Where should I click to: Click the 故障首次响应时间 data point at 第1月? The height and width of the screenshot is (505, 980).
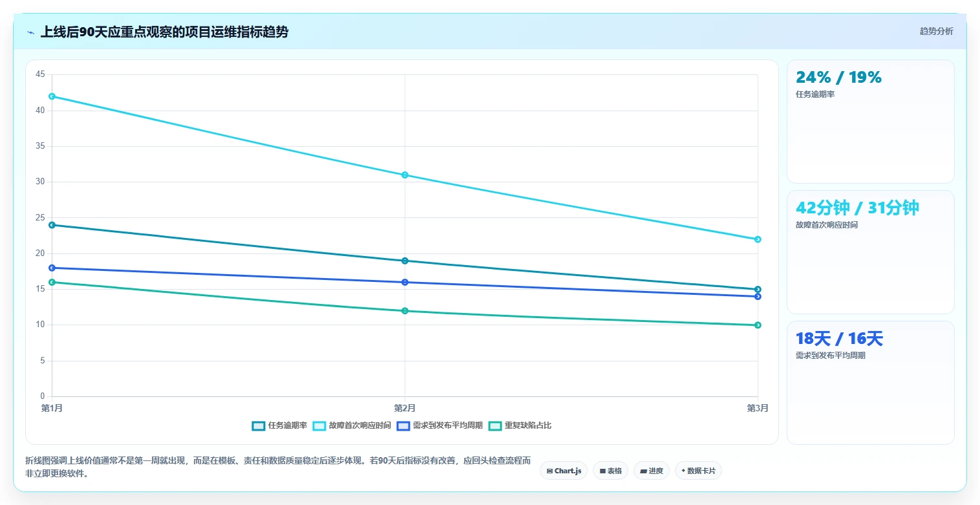52,96
